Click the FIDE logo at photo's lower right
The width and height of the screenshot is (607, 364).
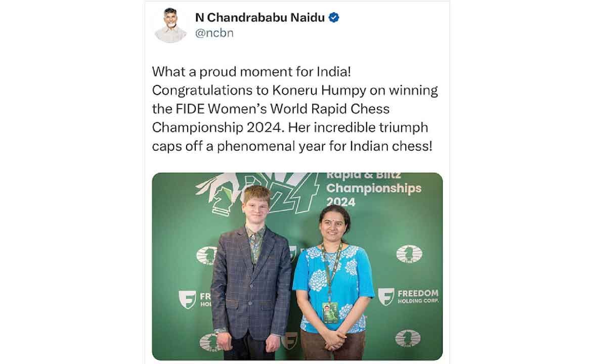click(408, 338)
